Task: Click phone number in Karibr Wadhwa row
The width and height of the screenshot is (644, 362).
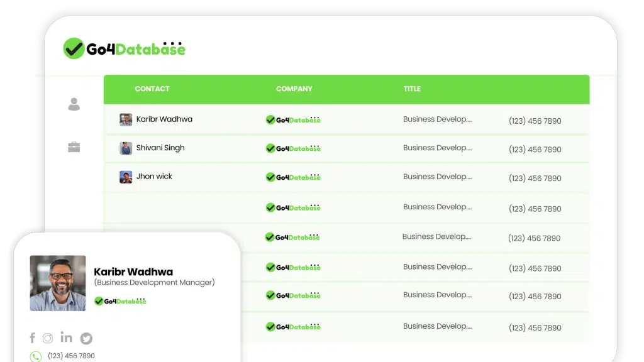Action: click(x=535, y=121)
